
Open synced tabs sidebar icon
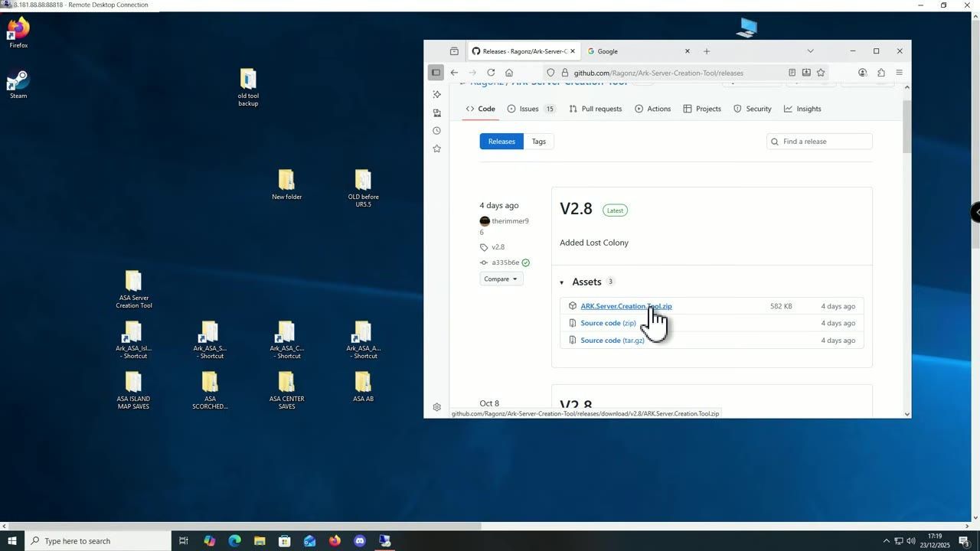click(436, 112)
